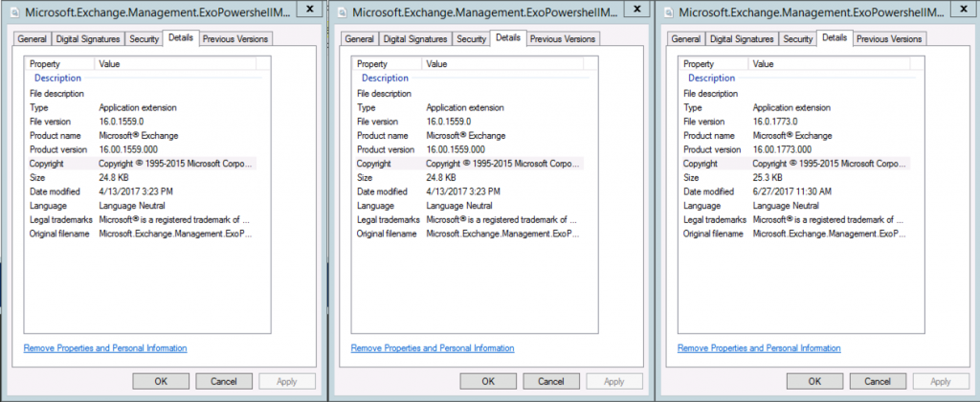Click OK in the left dialog
The image size is (980, 402).
161,381
